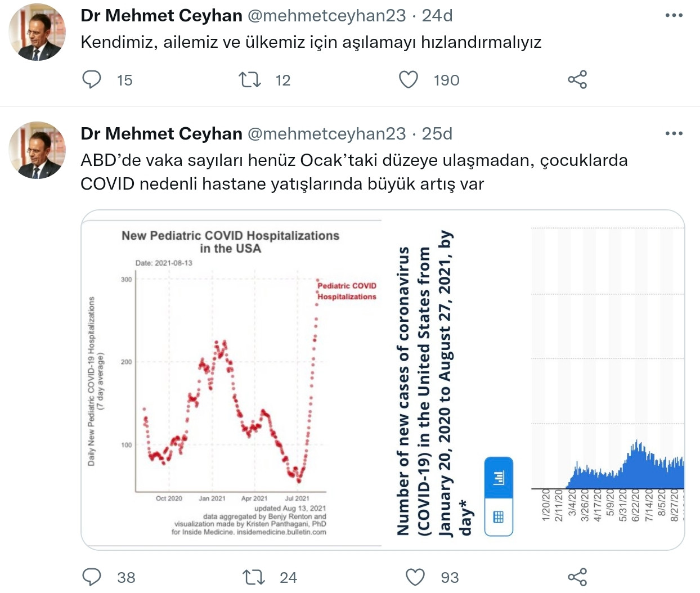Select the reply icon on the second tweet

click(x=92, y=577)
